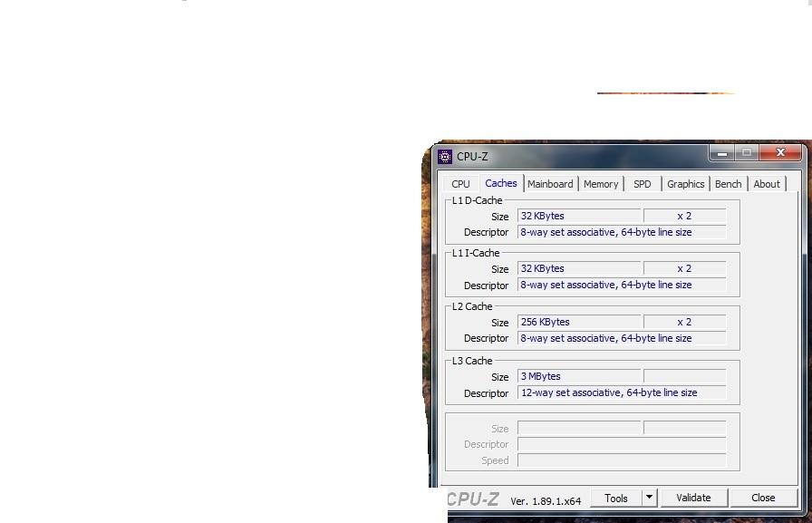Click the 'L2 Cache' group label
Viewport: 812px width, 523px height.
click(472, 306)
